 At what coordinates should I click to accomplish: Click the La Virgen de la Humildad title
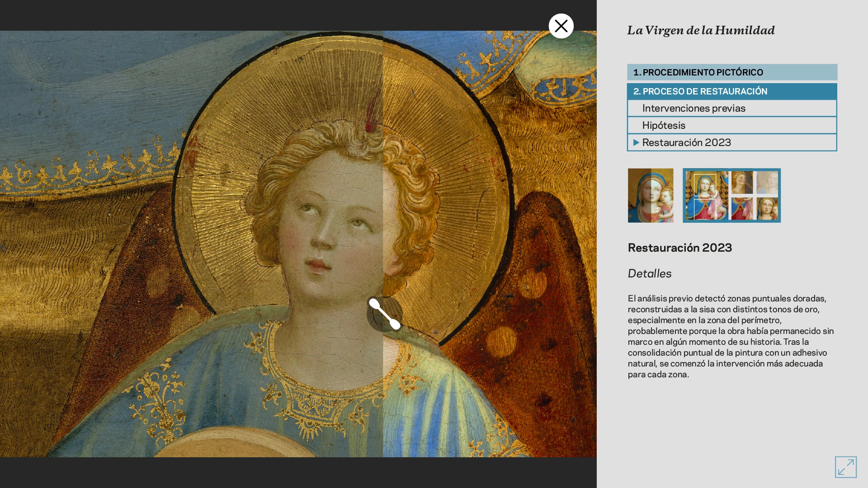coord(701,30)
